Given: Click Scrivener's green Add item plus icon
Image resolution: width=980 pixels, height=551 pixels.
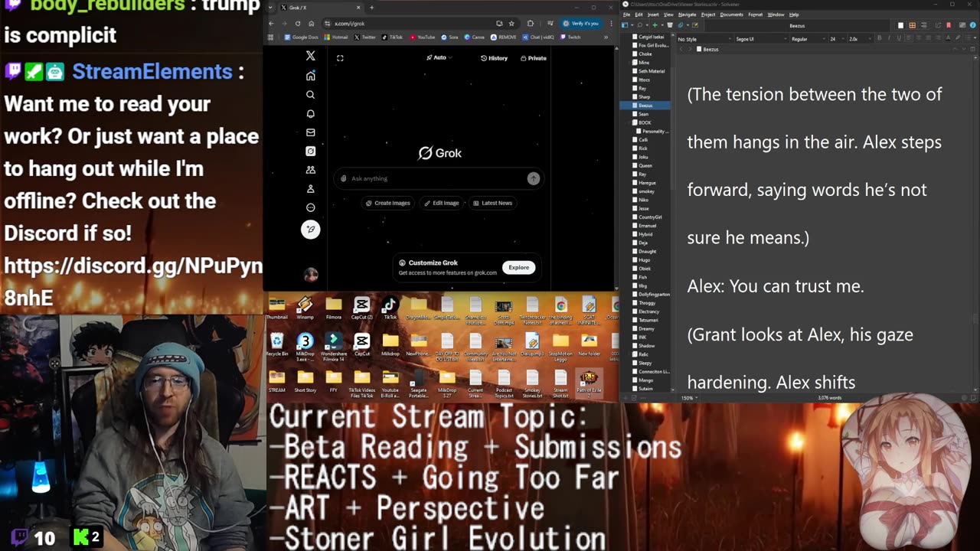Looking at the screenshot, I should pyautogui.click(x=655, y=25).
